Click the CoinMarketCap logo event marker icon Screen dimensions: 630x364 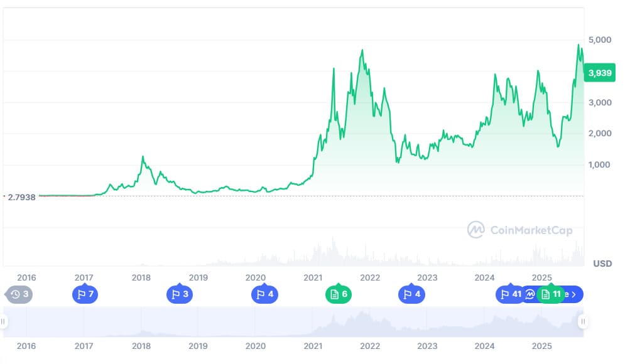pyautogui.click(x=530, y=294)
